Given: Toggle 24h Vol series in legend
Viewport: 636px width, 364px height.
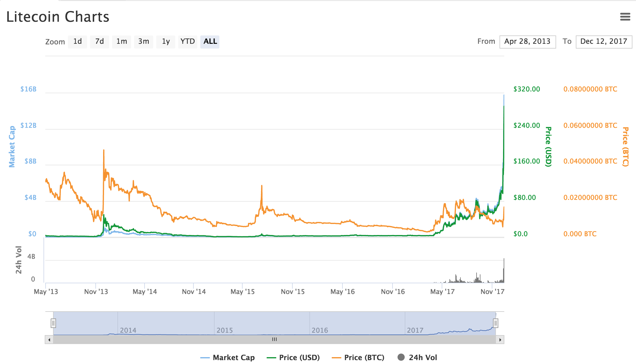Looking at the screenshot, I should pos(417,357).
